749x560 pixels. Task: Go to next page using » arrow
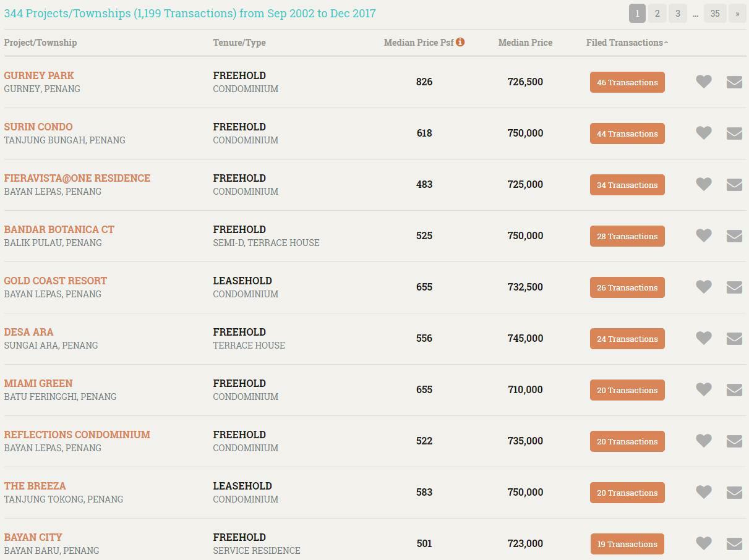(x=737, y=14)
